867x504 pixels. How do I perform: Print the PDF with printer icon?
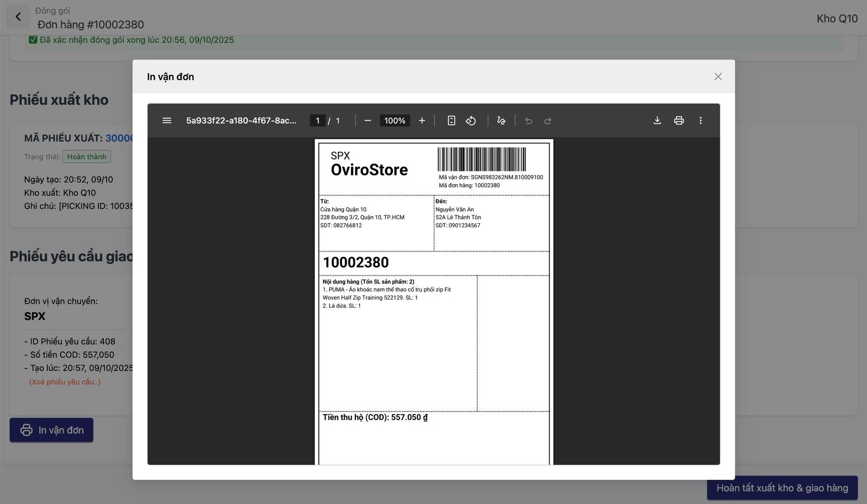[x=679, y=120]
